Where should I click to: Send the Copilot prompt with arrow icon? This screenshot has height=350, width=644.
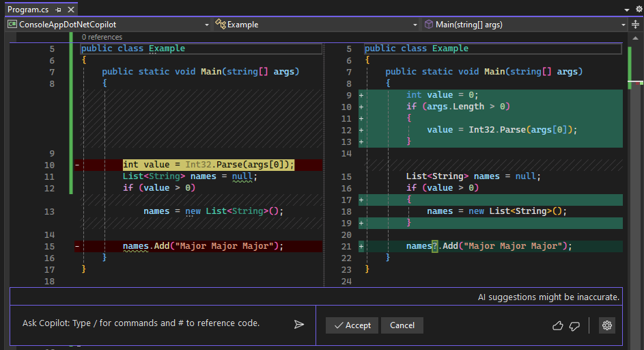tap(298, 324)
